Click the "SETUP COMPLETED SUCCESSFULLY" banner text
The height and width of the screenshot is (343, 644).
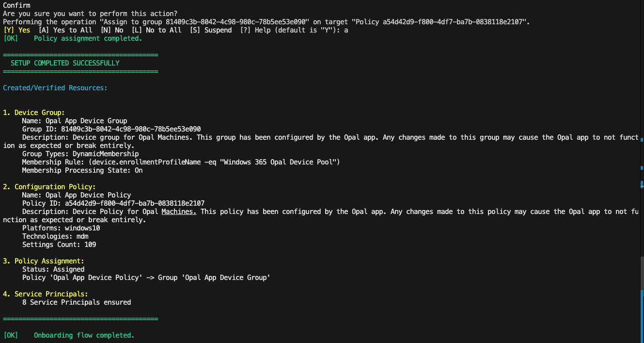[65, 63]
